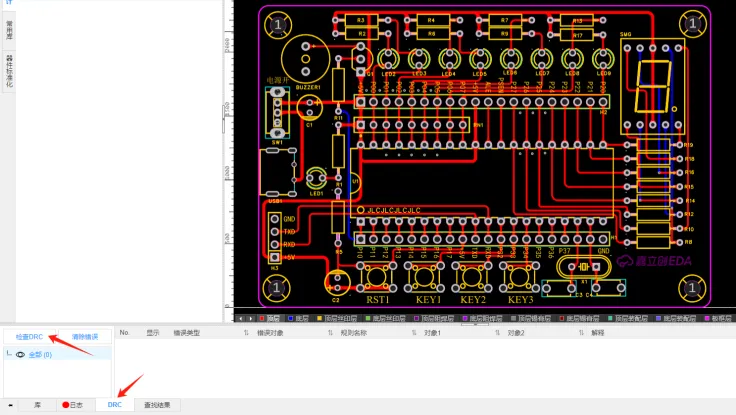
Task: Open the 器件标准化 left sidebar tab
Action: pos(9,71)
